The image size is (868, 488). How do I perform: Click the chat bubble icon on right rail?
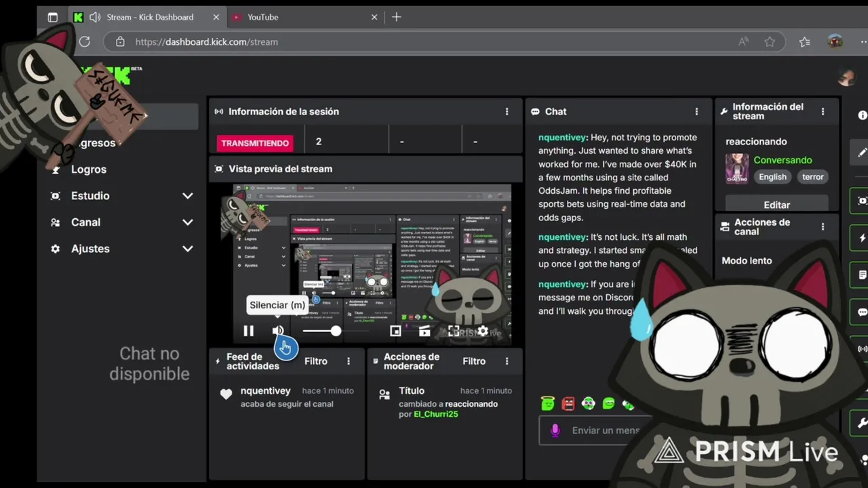click(x=861, y=312)
